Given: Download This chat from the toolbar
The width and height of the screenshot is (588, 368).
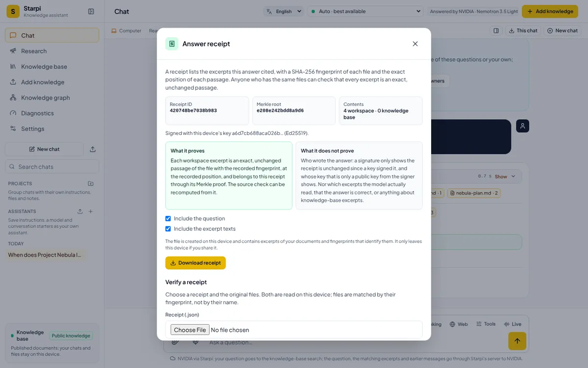Looking at the screenshot, I should click(523, 30).
